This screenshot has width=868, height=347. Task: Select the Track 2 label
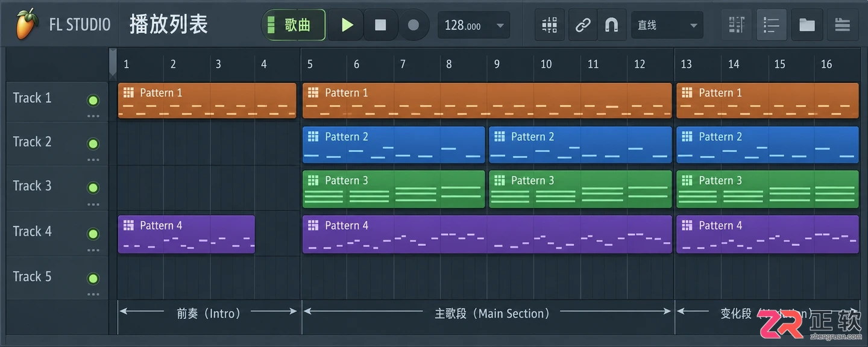coord(32,142)
